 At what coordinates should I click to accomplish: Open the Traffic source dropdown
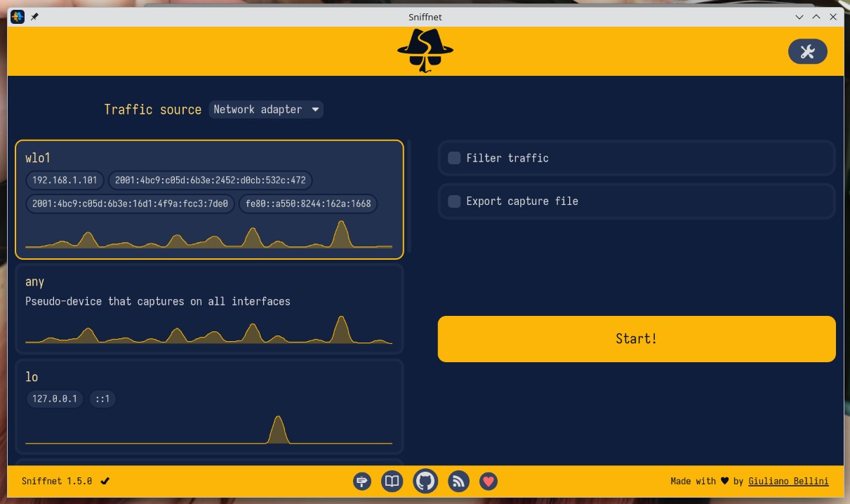(265, 110)
